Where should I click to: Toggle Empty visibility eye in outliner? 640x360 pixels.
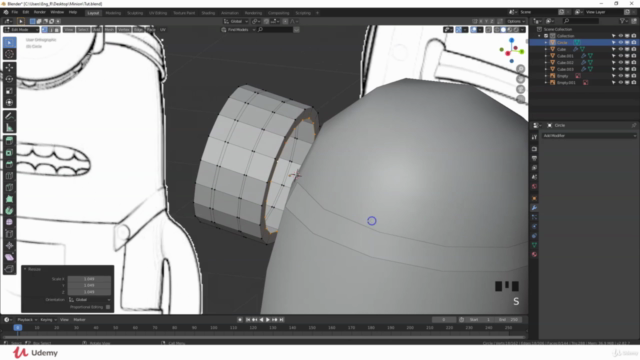620,76
